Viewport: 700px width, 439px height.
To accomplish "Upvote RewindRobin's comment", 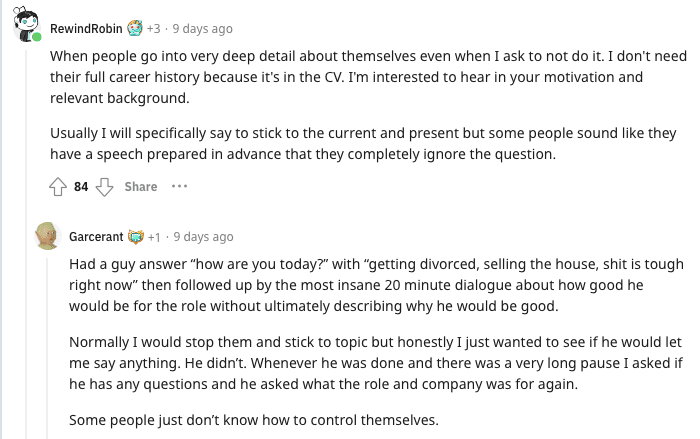I will pyautogui.click(x=58, y=187).
